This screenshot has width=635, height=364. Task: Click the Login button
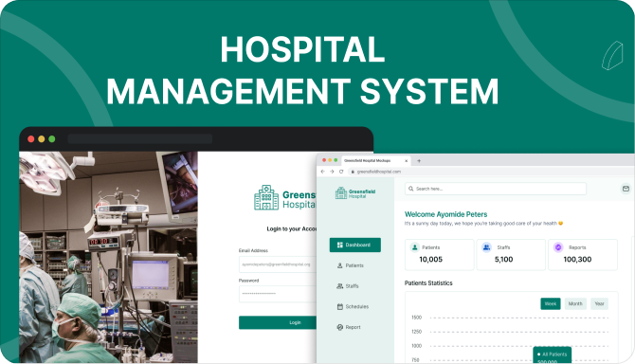point(278,322)
